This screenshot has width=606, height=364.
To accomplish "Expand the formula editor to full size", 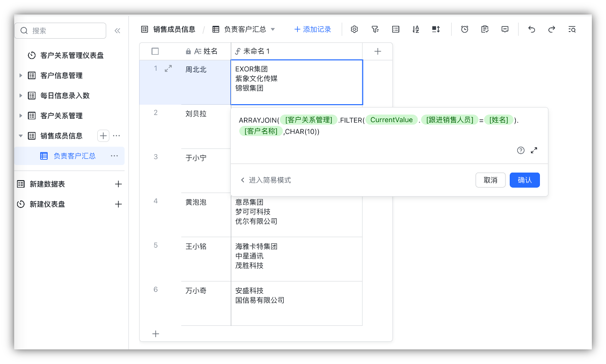I will pos(534,150).
